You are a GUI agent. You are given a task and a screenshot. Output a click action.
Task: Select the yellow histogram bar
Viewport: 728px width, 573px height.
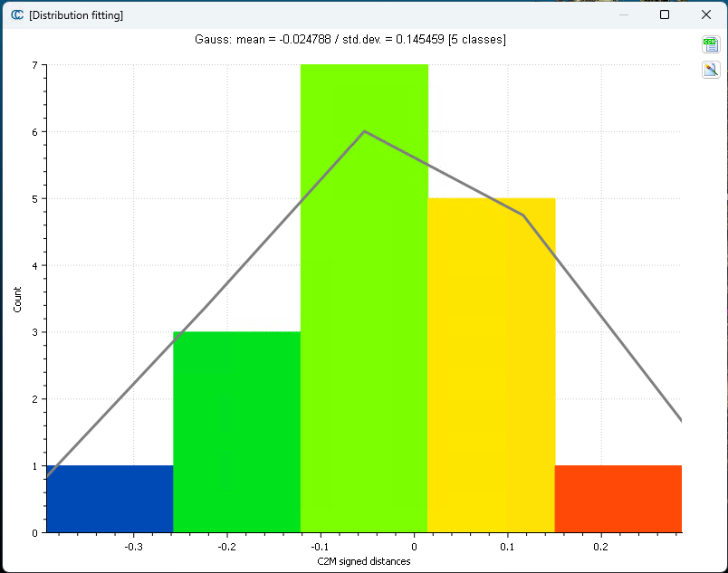click(x=491, y=365)
